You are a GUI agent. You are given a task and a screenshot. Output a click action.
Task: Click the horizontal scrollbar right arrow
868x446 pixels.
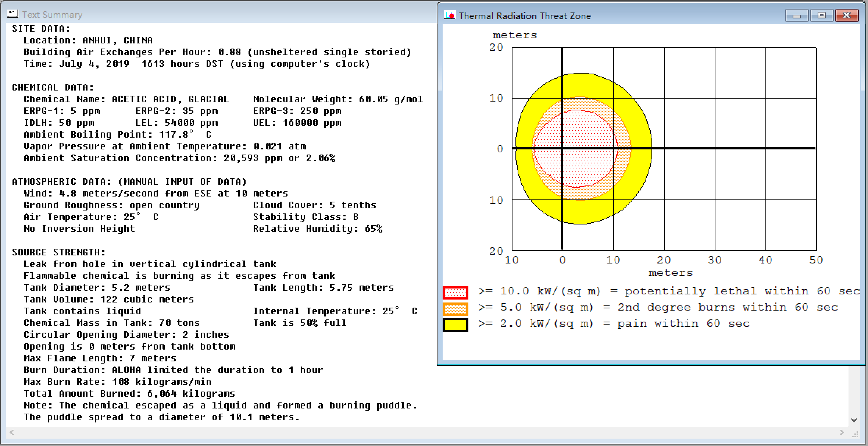click(842, 432)
